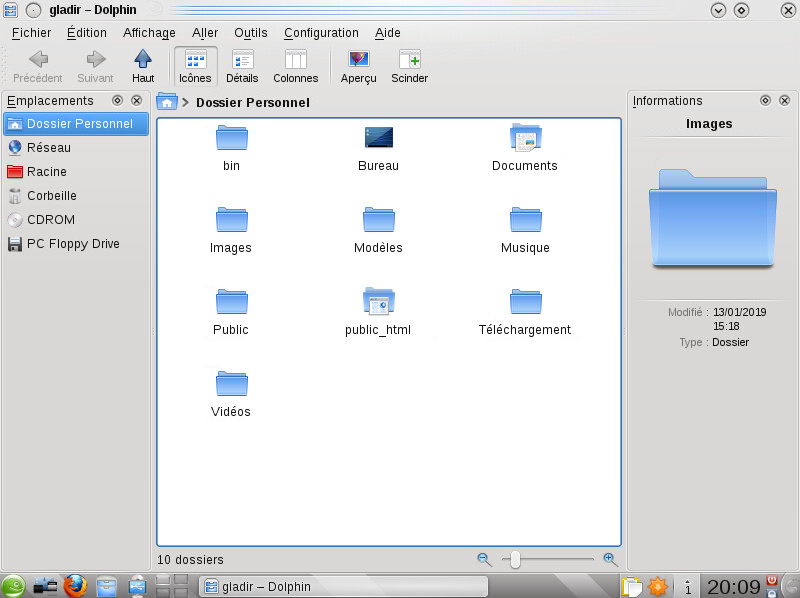
Task: Open the Réseau place in sidebar
Action: coord(48,148)
